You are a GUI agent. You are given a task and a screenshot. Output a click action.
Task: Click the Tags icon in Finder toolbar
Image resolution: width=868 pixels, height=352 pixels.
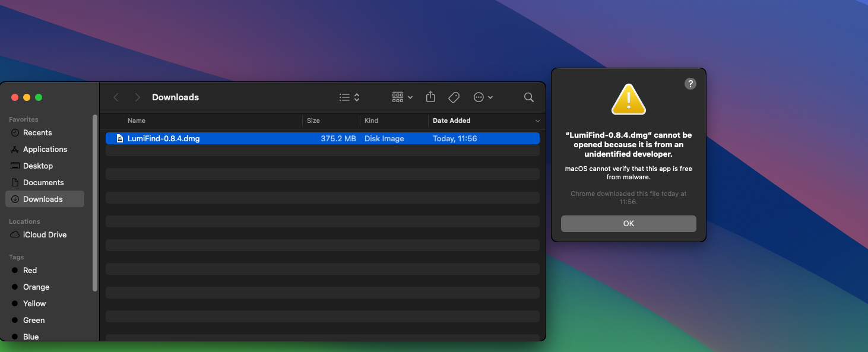tap(454, 97)
